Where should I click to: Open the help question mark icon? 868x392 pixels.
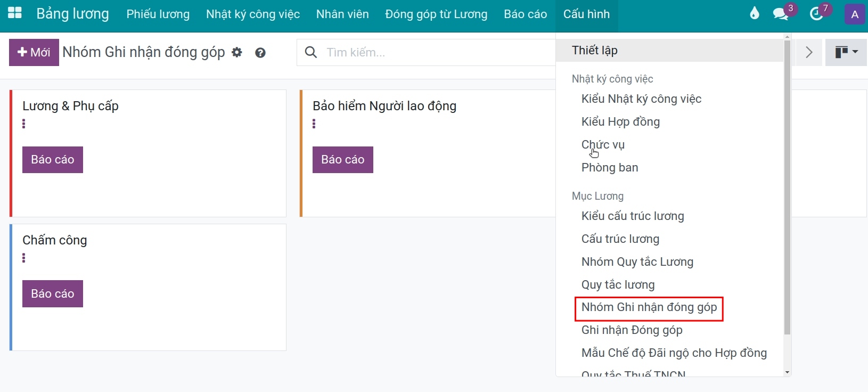pos(260,52)
